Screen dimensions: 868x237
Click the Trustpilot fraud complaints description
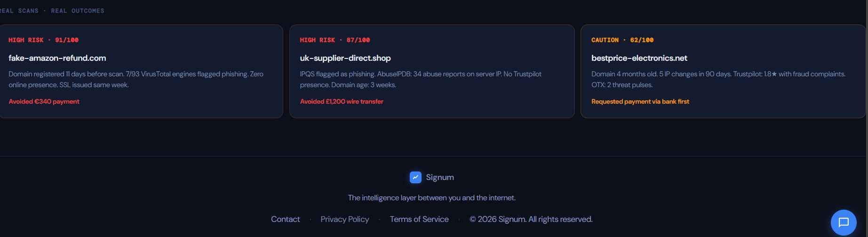click(x=718, y=79)
